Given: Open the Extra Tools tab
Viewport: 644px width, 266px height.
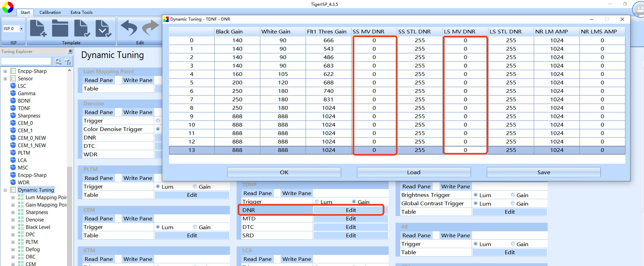Looking at the screenshot, I should [81, 12].
